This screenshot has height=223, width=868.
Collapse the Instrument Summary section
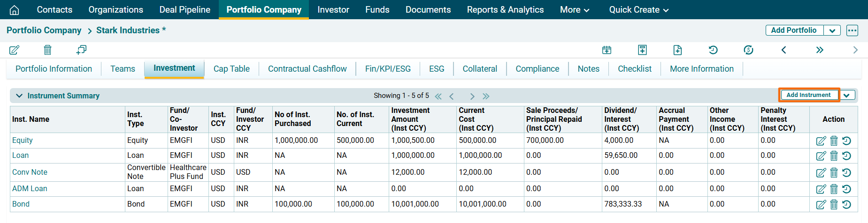click(19, 96)
